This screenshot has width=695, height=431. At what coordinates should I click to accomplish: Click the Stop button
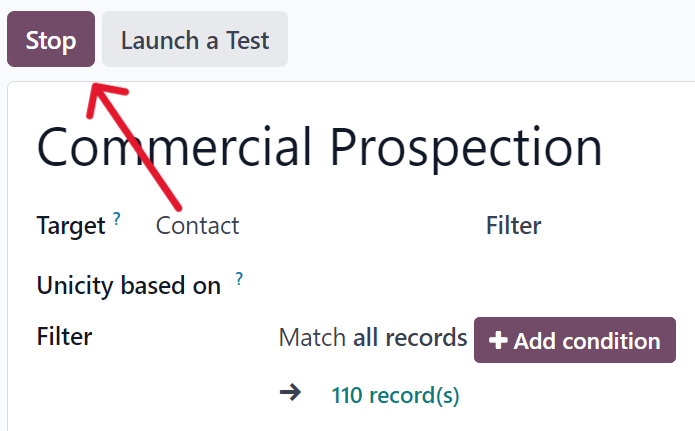(x=51, y=40)
